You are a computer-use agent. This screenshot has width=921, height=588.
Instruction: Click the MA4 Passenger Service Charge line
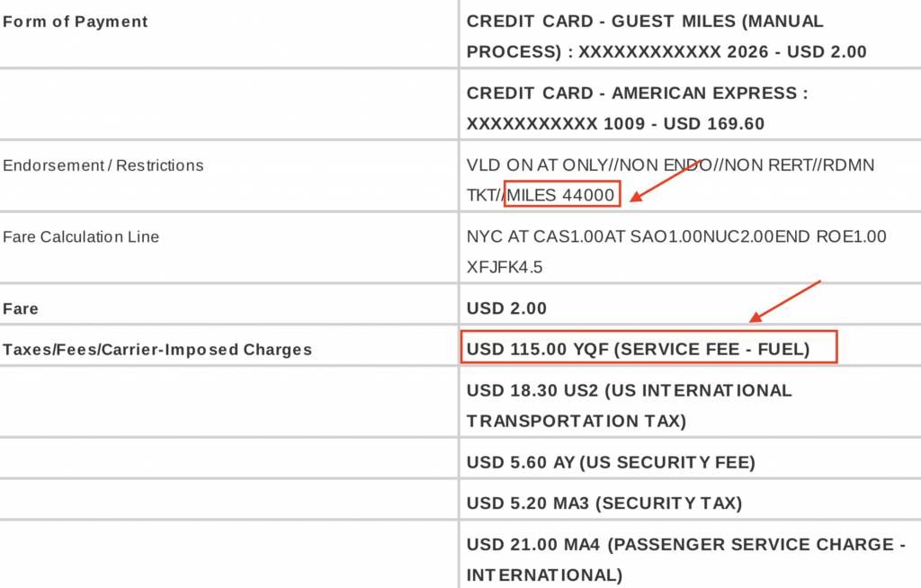click(686, 559)
